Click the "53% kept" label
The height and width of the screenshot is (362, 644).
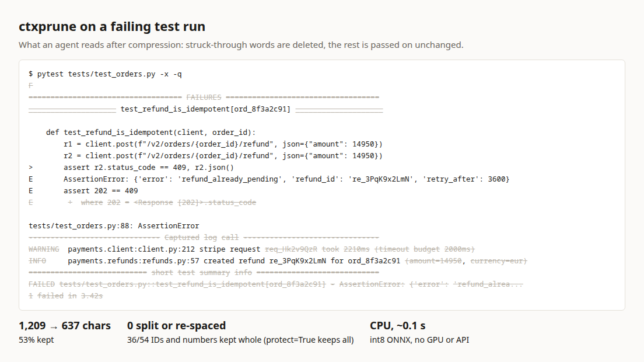pos(36,340)
